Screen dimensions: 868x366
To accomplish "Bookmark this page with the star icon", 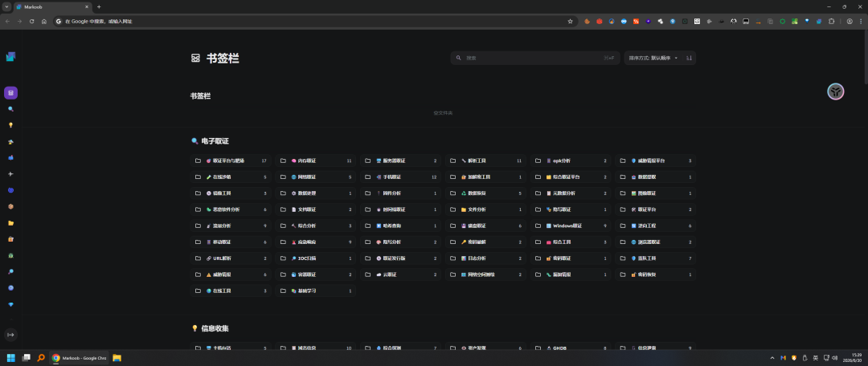I will click(570, 21).
